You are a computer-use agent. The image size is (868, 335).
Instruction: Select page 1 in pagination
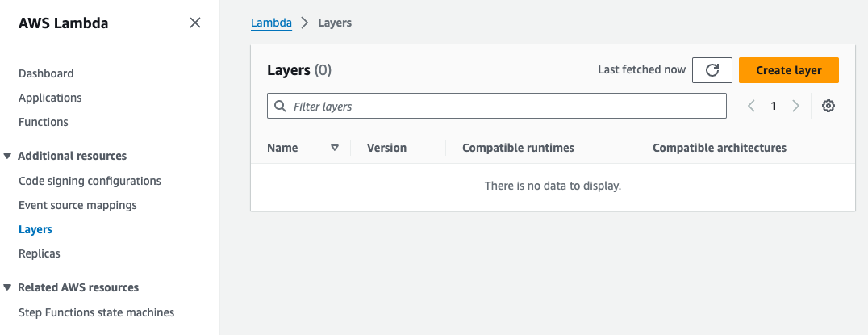coord(774,106)
